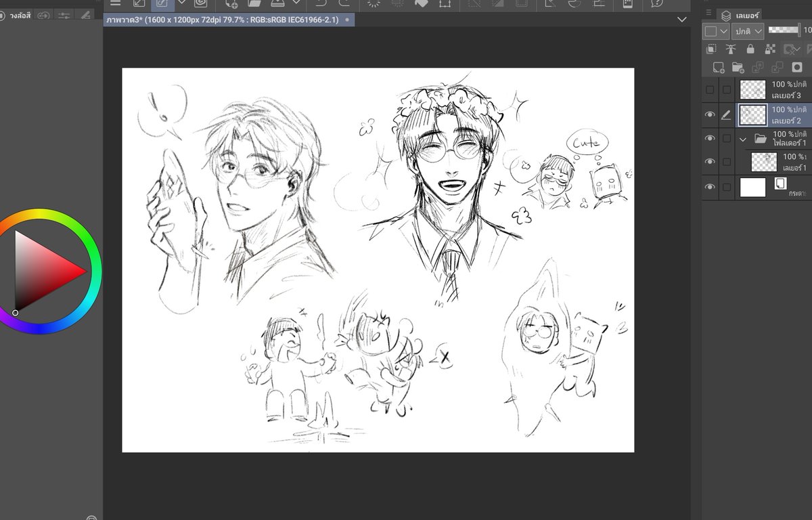Create a new file with the page-plus icon
This screenshot has width=812, height=520.
231,3
